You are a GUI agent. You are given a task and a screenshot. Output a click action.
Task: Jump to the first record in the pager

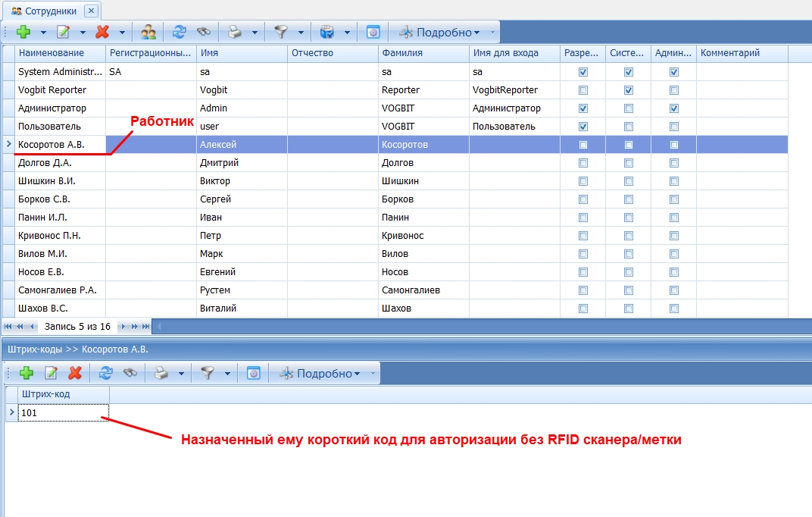(x=8, y=327)
